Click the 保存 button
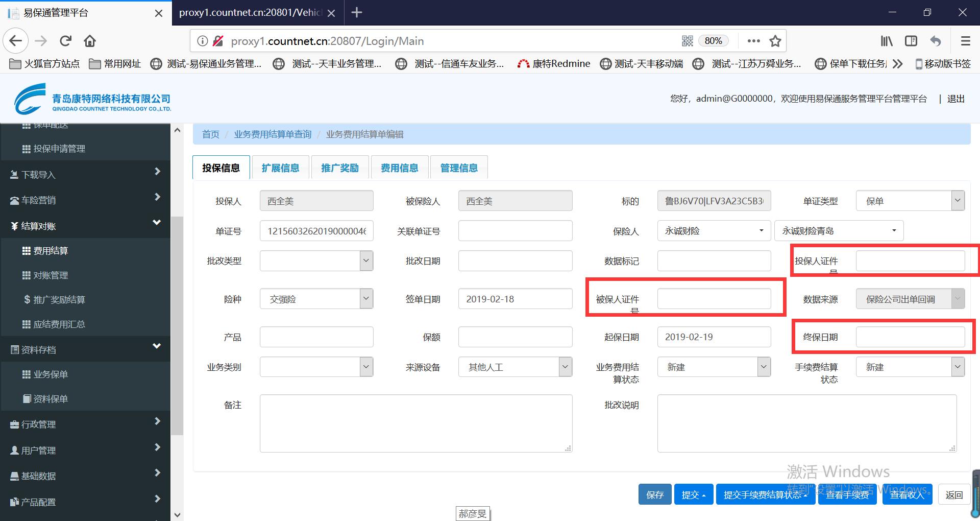This screenshot has height=521, width=980. point(654,494)
